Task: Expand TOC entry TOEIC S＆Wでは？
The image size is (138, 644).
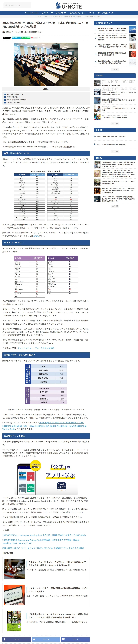Action: coord(13,97)
